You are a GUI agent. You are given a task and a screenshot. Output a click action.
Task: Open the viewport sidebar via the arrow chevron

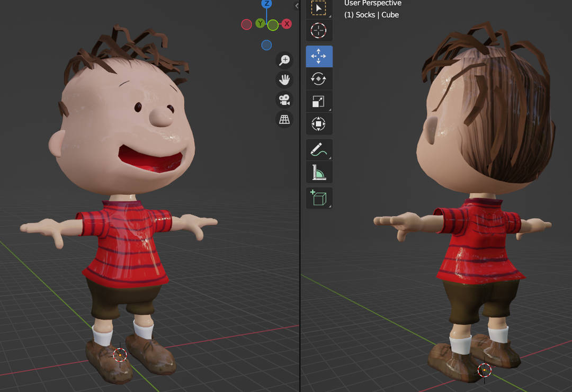click(296, 6)
